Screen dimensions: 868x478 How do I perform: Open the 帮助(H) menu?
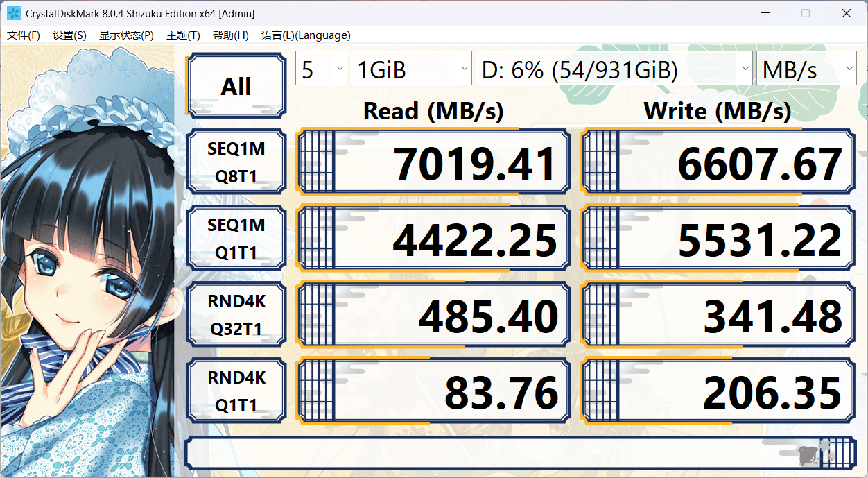tap(230, 35)
